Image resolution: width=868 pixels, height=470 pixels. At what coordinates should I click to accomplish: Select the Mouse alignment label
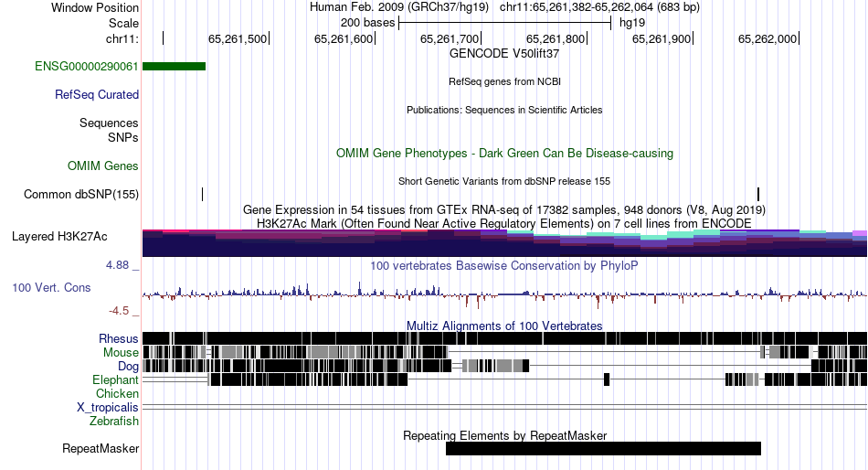pos(121,353)
